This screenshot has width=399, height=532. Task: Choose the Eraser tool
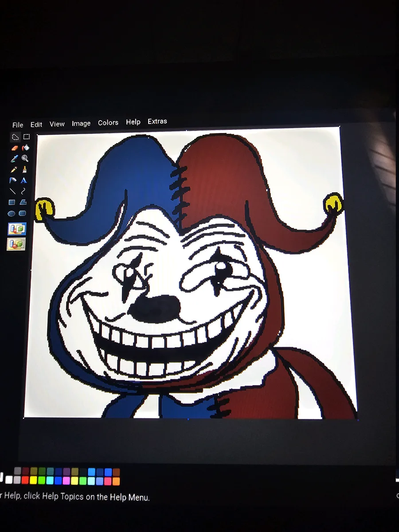pos(15,148)
